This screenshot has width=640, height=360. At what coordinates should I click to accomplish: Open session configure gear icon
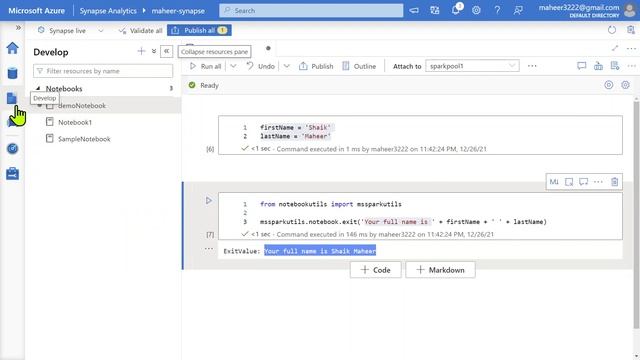tap(625, 85)
